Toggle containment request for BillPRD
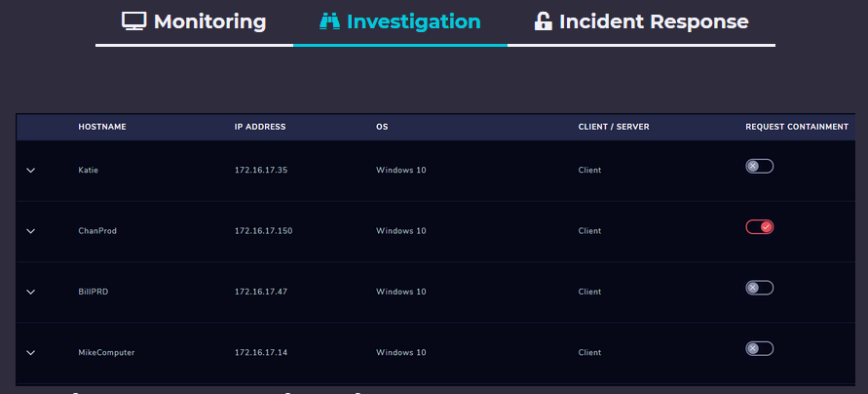This screenshot has height=394, width=868. click(x=759, y=288)
